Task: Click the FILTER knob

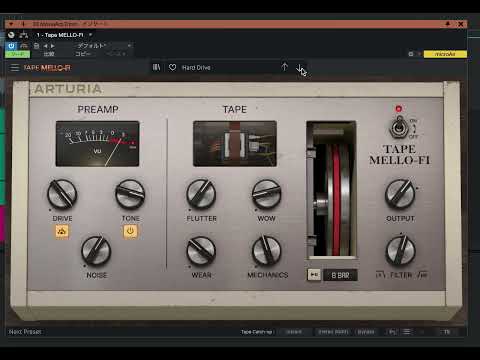Action: point(400,250)
